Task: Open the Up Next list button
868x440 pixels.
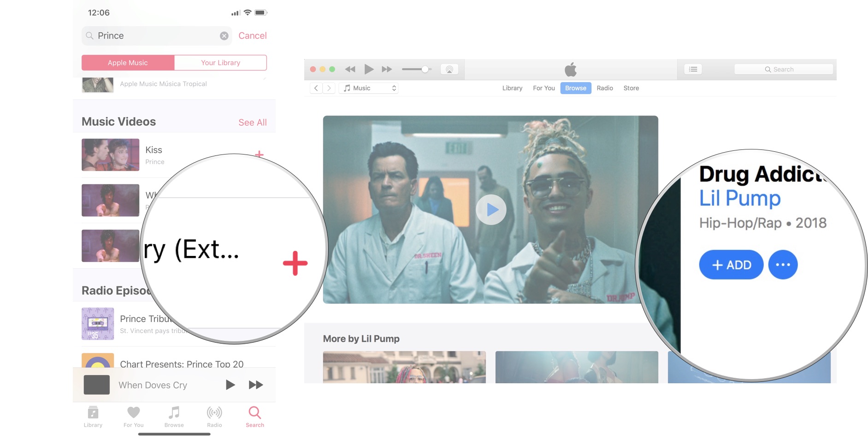Action: (693, 69)
